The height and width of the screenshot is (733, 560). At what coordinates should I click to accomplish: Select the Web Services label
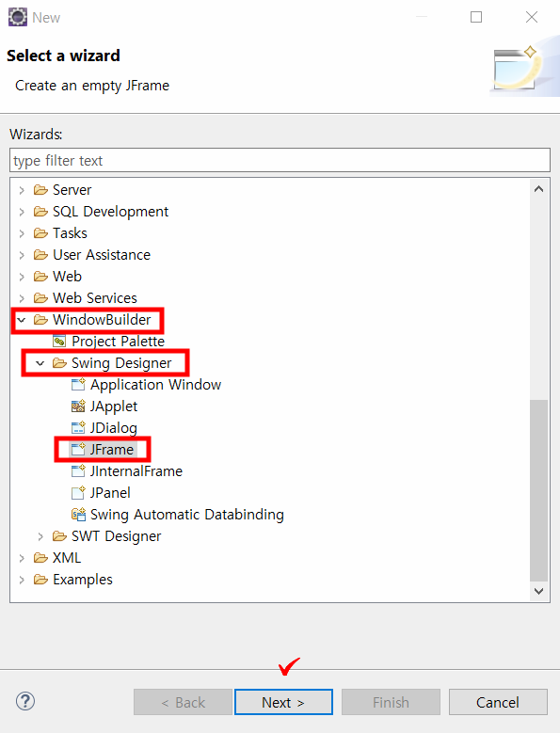pos(95,297)
